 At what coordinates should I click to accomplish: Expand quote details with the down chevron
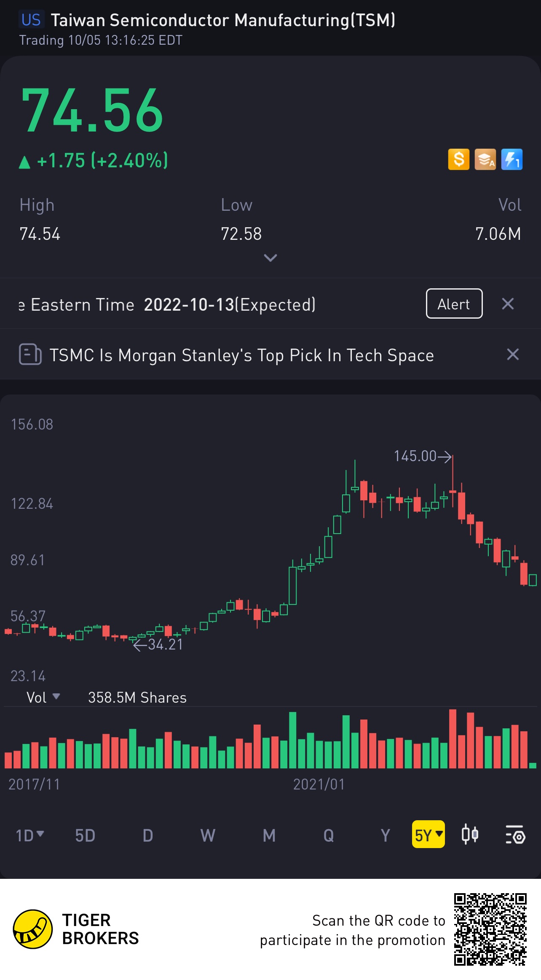click(x=270, y=258)
